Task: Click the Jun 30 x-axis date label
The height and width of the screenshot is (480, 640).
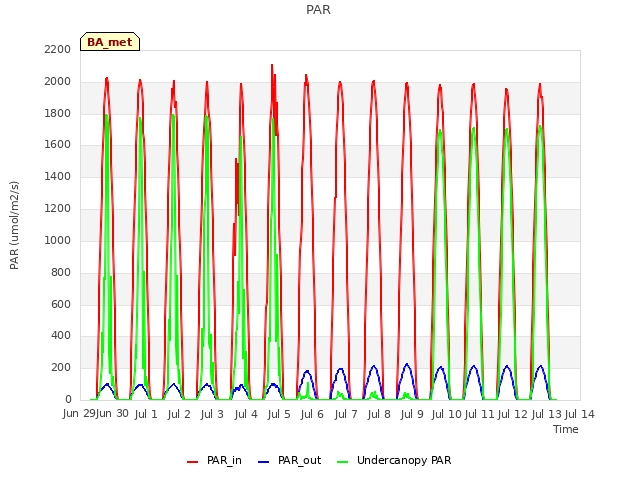Action: click(x=112, y=414)
